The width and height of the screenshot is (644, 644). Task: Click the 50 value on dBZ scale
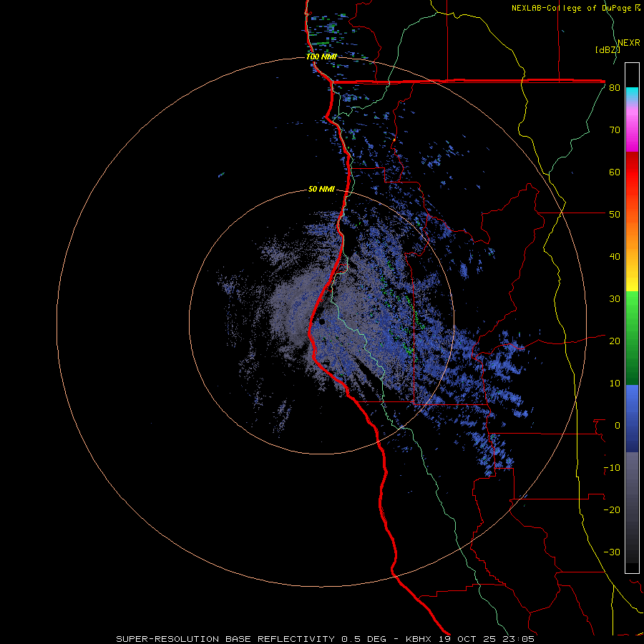pos(615,215)
